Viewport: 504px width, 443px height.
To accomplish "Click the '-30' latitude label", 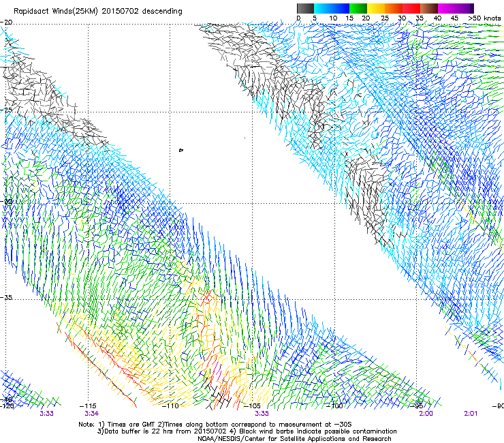I will point(6,201).
